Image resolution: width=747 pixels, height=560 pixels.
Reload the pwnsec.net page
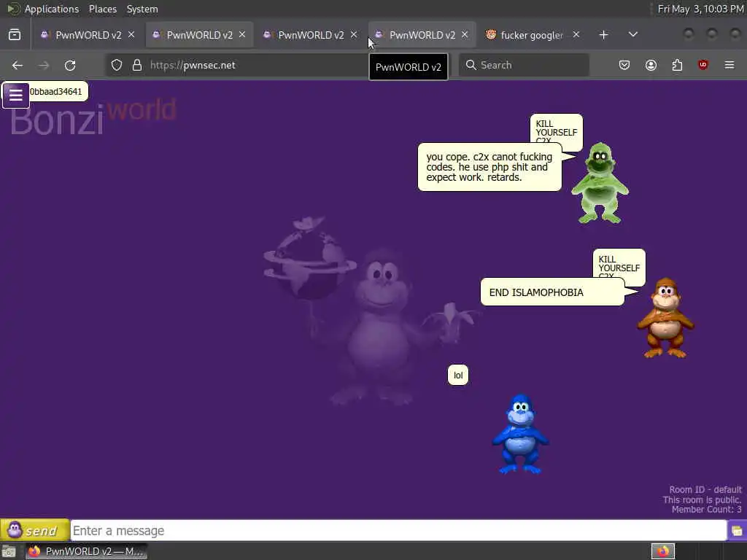[70, 65]
